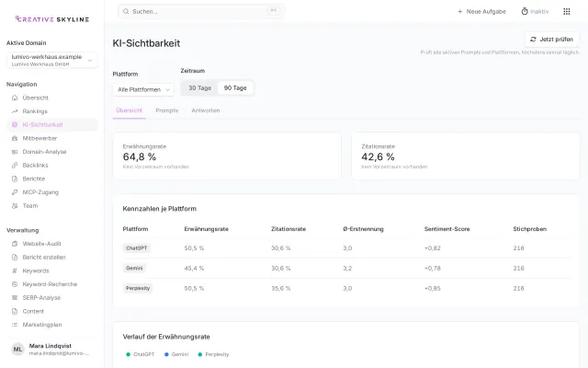Click the +0,85 sentiment value

433,288
